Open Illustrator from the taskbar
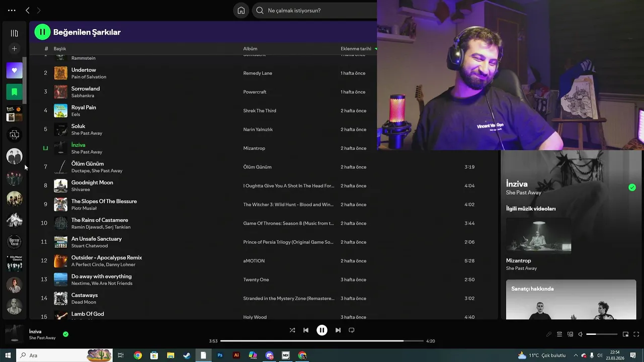Screen dimensions: 644x362 pos(236,355)
